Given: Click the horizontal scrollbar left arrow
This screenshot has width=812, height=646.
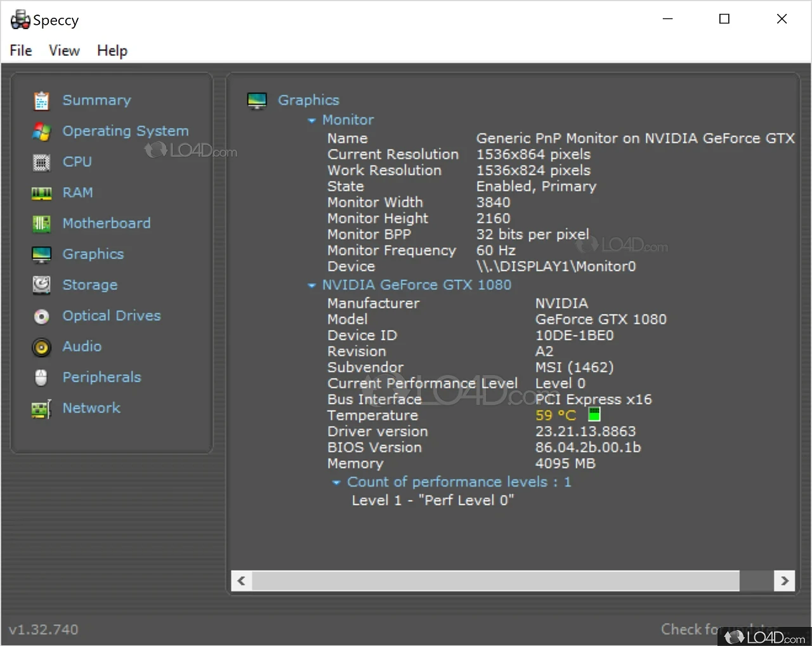Looking at the screenshot, I should coord(242,581).
